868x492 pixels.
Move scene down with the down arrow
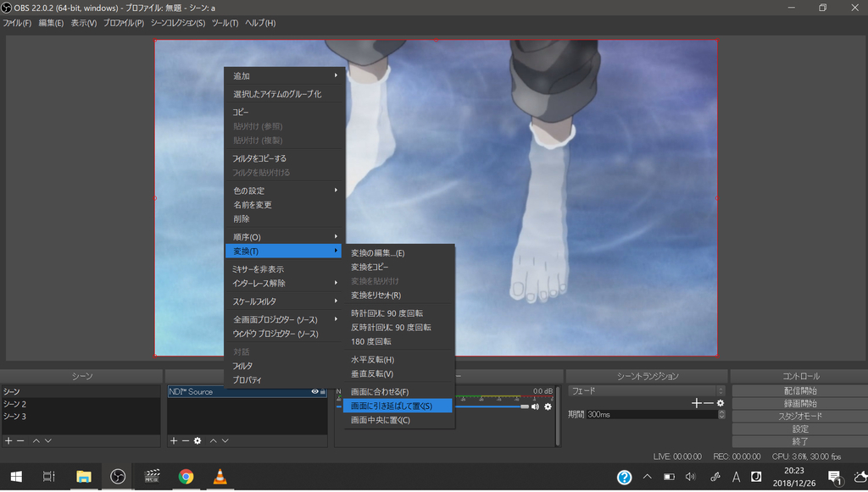(x=48, y=440)
